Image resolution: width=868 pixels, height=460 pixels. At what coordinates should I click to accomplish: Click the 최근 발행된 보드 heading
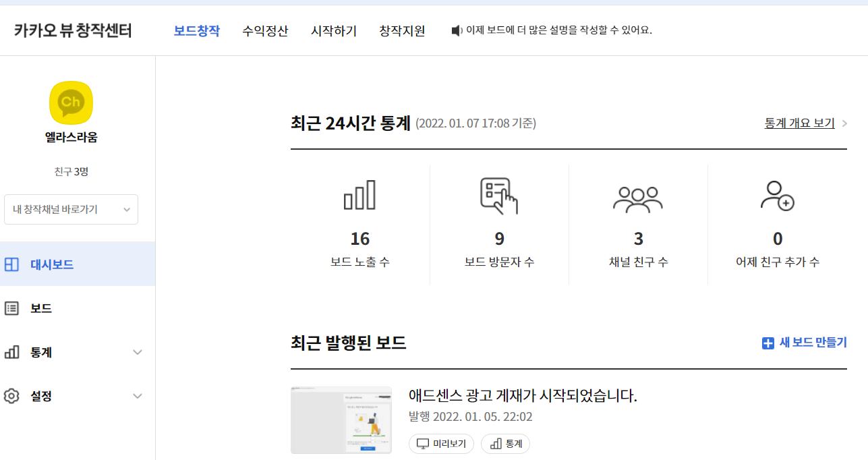pos(349,343)
